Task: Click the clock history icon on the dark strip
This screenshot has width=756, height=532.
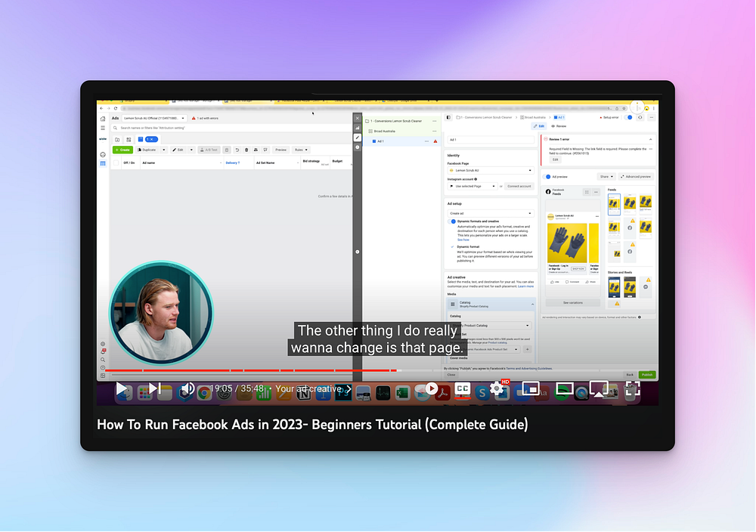Action: click(x=358, y=147)
